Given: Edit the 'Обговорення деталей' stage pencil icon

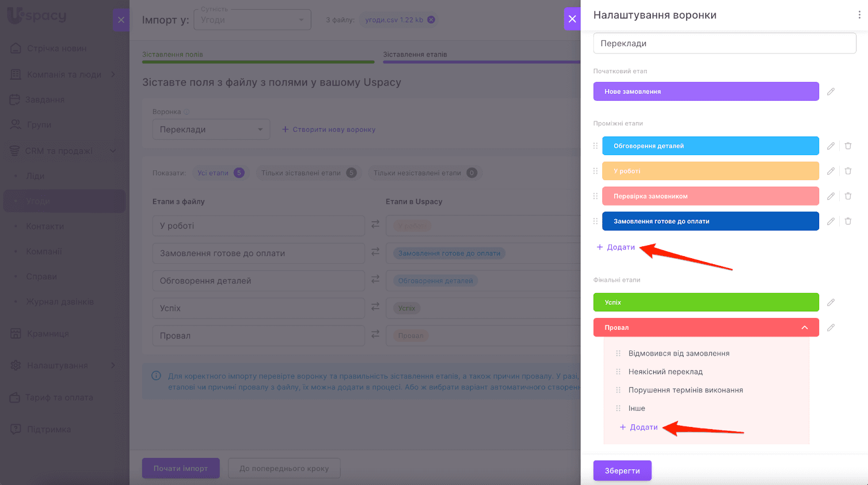Looking at the screenshot, I should point(831,146).
